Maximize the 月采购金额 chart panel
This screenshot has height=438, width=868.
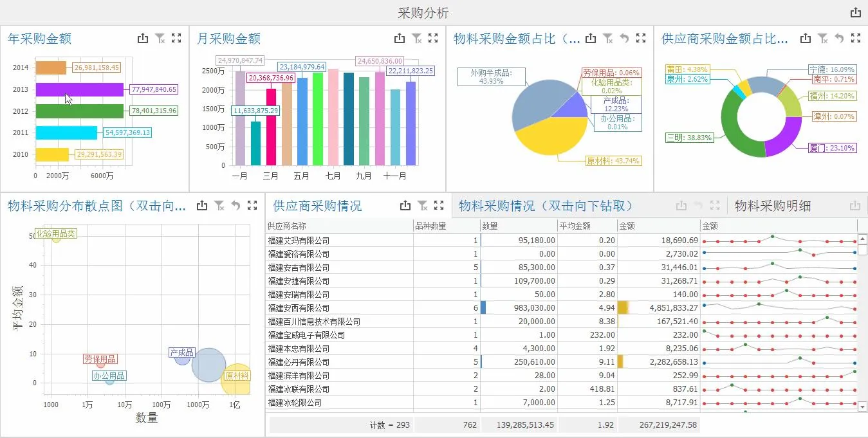pyautogui.click(x=434, y=39)
